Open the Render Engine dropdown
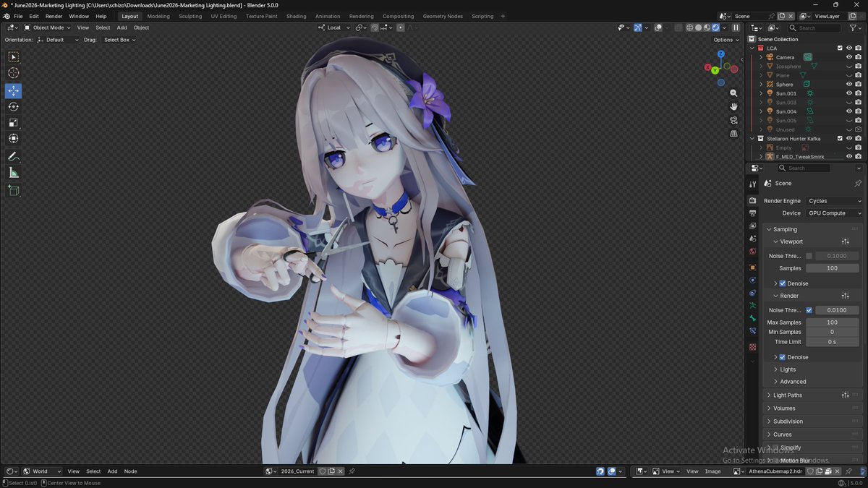This screenshot has height=488, width=868. 835,201
